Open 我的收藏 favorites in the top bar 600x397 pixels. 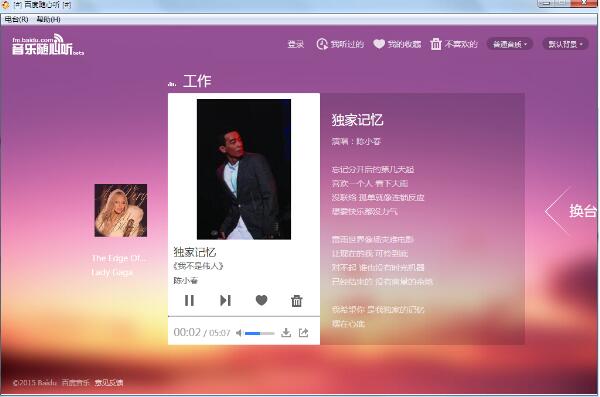coord(397,44)
